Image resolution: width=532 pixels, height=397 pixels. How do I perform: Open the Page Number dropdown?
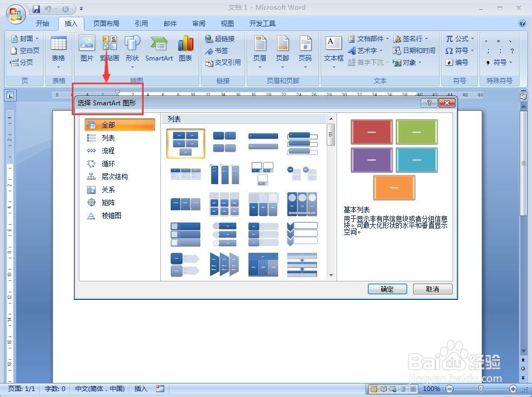click(x=305, y=51)
